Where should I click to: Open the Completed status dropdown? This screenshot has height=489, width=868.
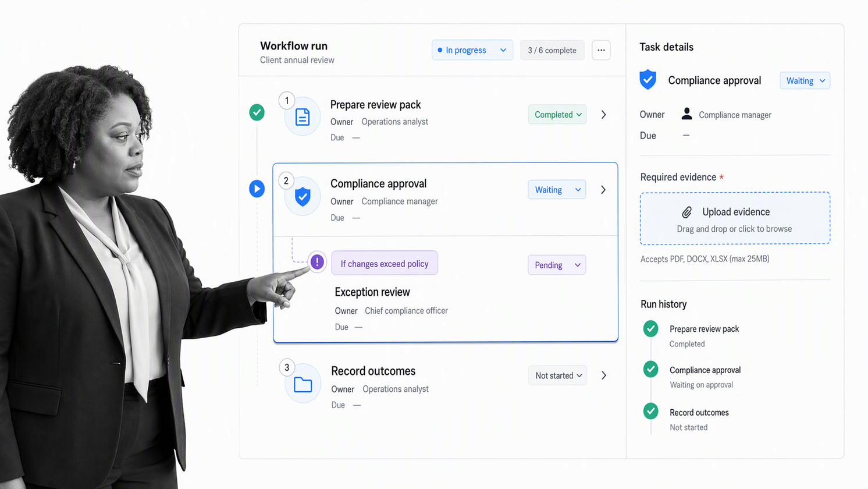click(557, 115)
